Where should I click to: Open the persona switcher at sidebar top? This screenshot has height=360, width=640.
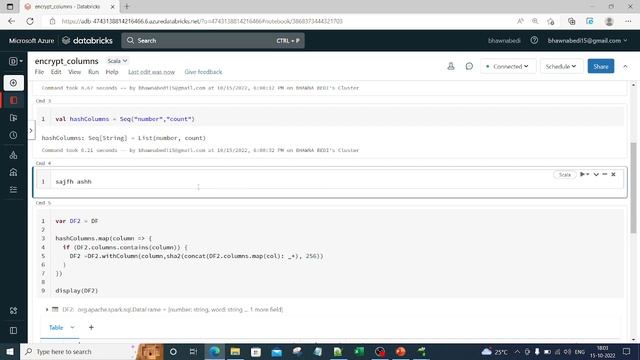(x=16, y=61)
